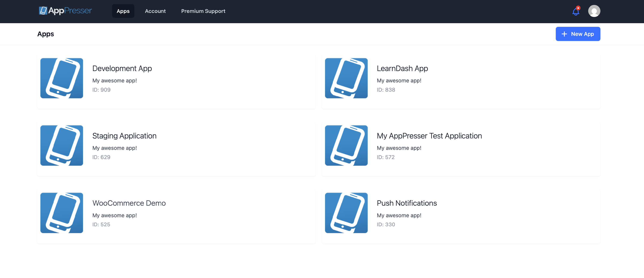Click the Development App phone icon
The height and width of the screenshot is (278, 644).
(x=61, y=78)
